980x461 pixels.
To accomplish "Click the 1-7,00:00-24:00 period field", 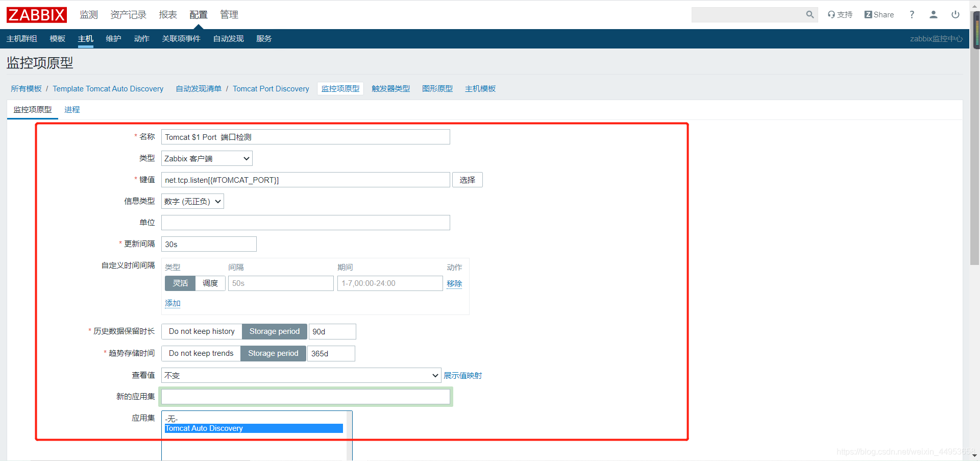I will pos(390,283).
